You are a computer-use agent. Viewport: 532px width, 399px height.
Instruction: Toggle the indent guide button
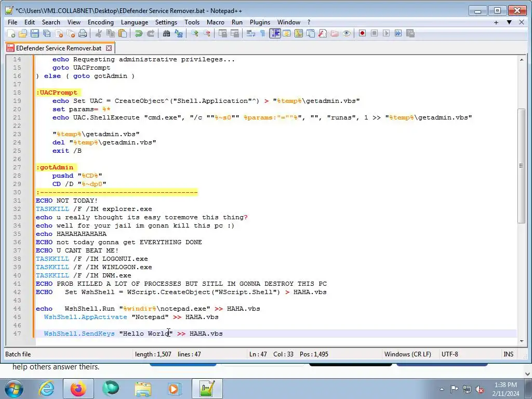[x=275, y=33]
